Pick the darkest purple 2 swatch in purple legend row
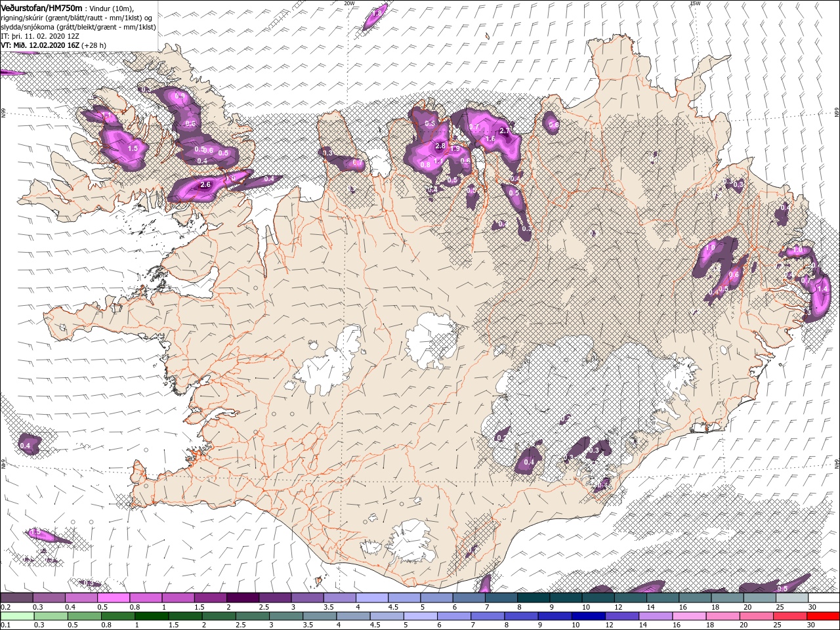Screen dimensions: 840x630 [242, 598]
